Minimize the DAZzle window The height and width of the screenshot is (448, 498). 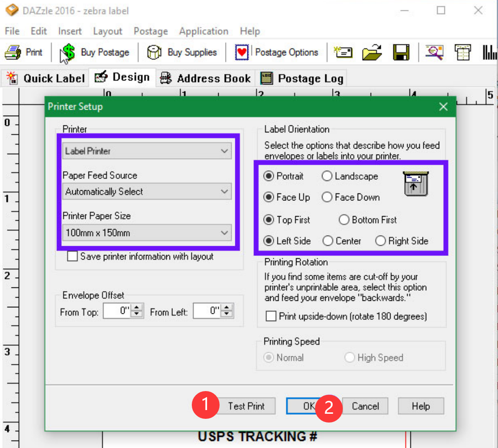point(404,11)
